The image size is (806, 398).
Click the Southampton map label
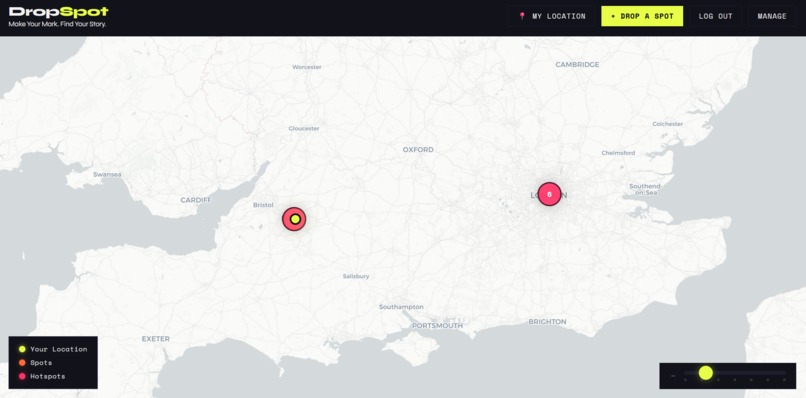401,307
